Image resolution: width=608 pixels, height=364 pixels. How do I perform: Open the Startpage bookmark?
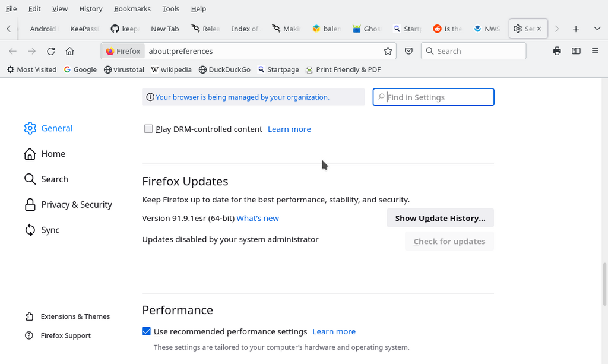(278, 70)
